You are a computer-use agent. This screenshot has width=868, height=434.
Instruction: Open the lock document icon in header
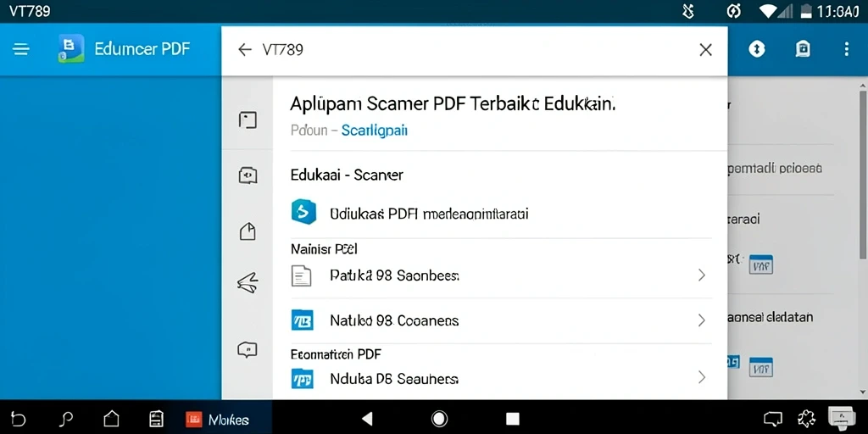tap(803, 49)
